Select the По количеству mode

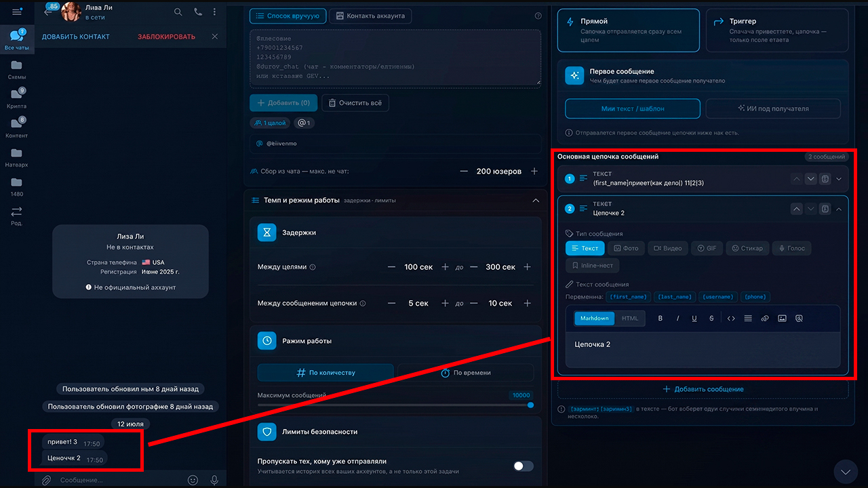pos(325,372)
